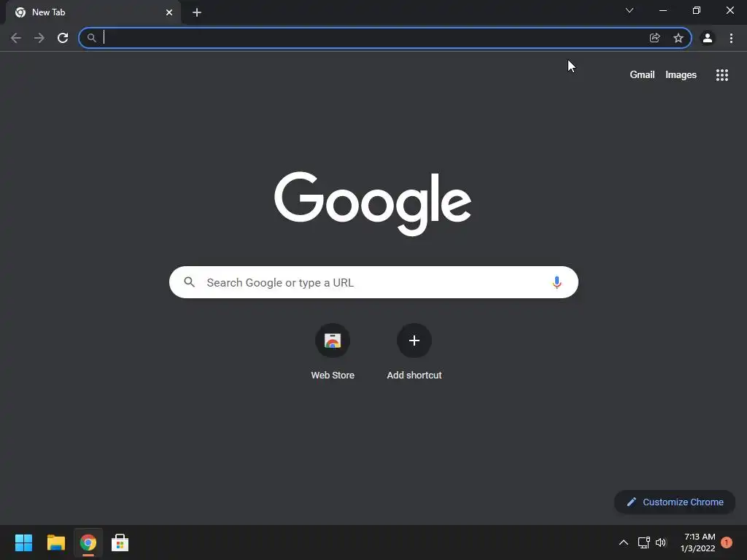Screen dimensions: 747x560
Task: Restore down the Chrome window
Action: [x=697, y=10]
